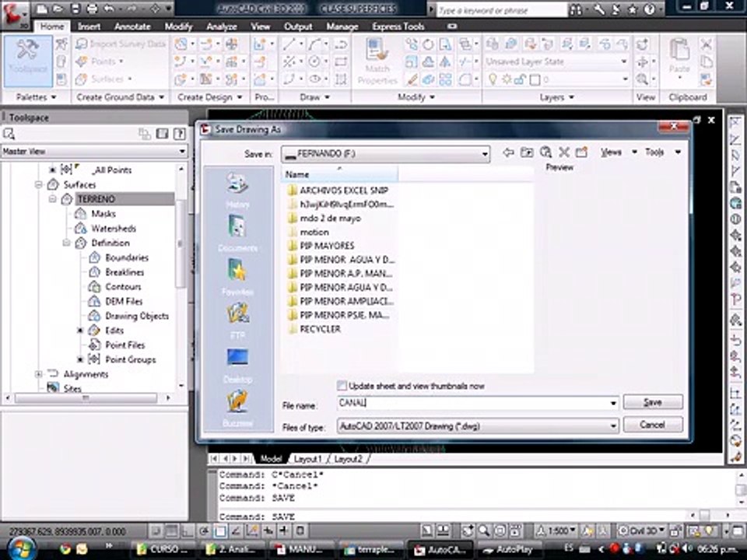Select the FTP location in the Save dialog
Viewport: 747px width, 560px height.
pos(237,320)
